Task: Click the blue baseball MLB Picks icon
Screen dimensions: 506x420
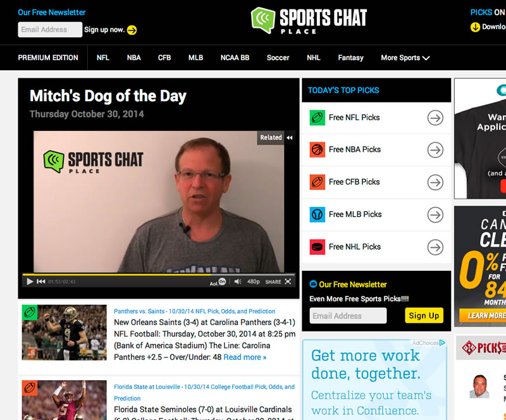Action: coord(318,214)
